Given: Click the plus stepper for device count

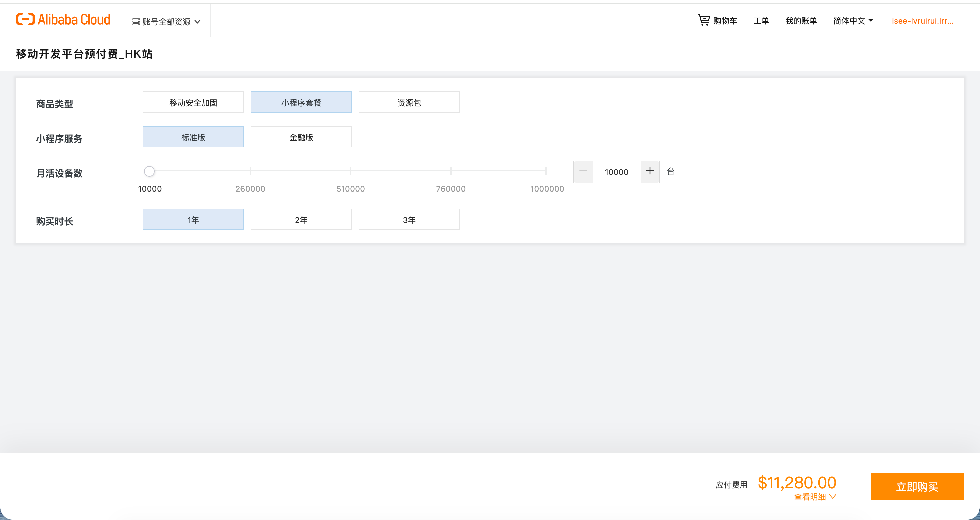Looking at the screenshot, I should pos(650,172).
